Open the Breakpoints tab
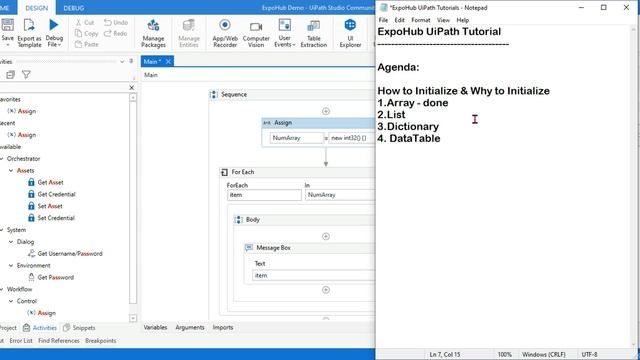This screenshot has height=360, width=640. click(101, 340)
